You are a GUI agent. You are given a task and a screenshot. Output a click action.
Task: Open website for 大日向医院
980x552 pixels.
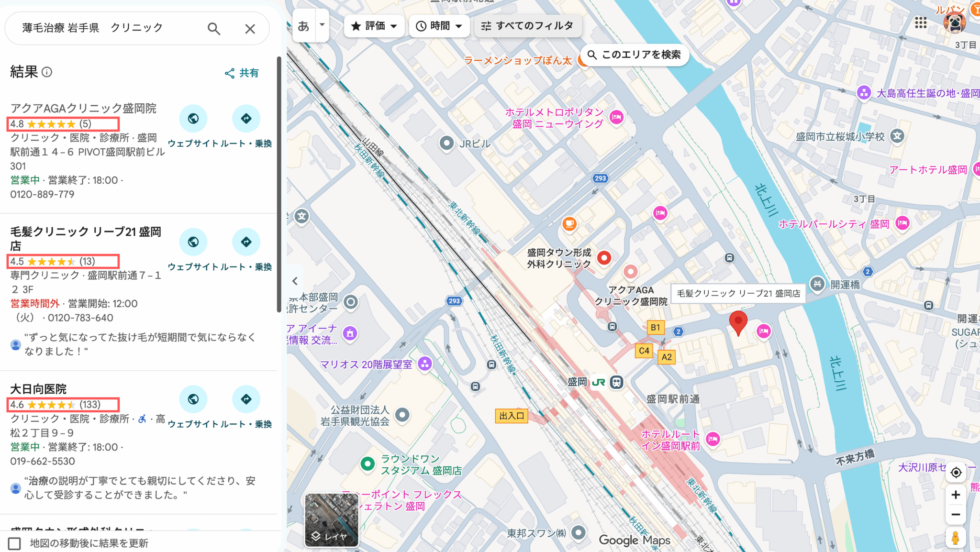[x=193, y=399]
